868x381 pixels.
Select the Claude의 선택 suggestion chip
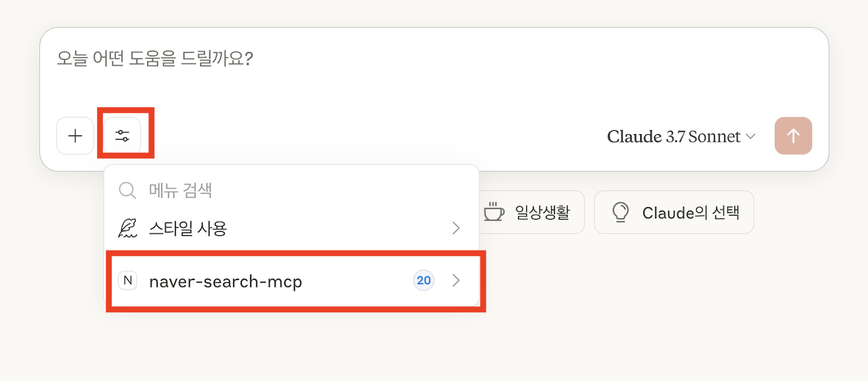coord(674,212)
